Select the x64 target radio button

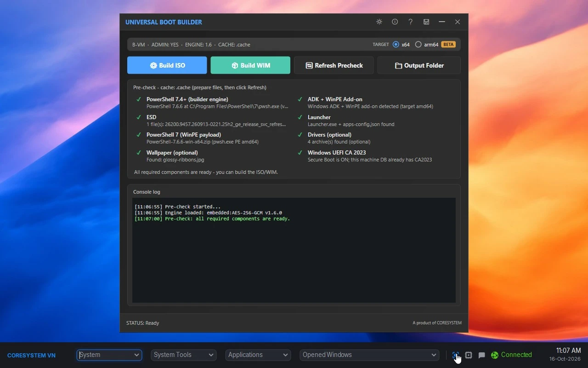396,45
